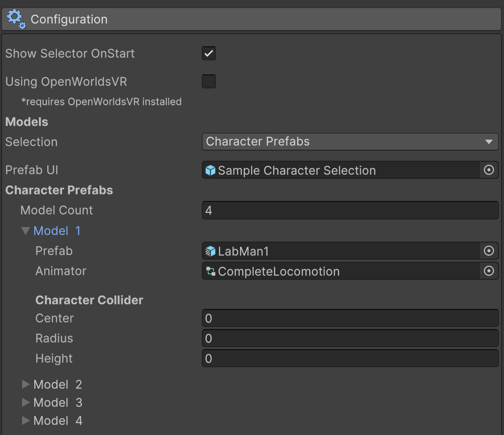Click the Height value field
The height and width of the screenshot is (435, 504).
click(x=350, y=359)
